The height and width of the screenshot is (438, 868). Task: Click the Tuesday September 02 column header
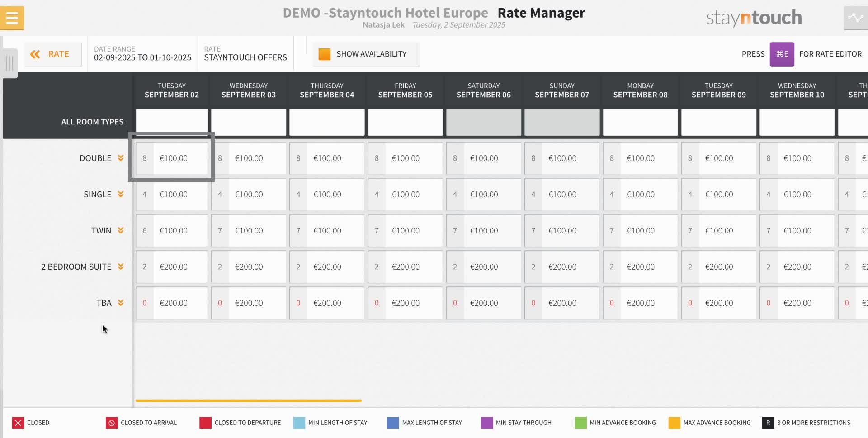click(x=172, y=90)
